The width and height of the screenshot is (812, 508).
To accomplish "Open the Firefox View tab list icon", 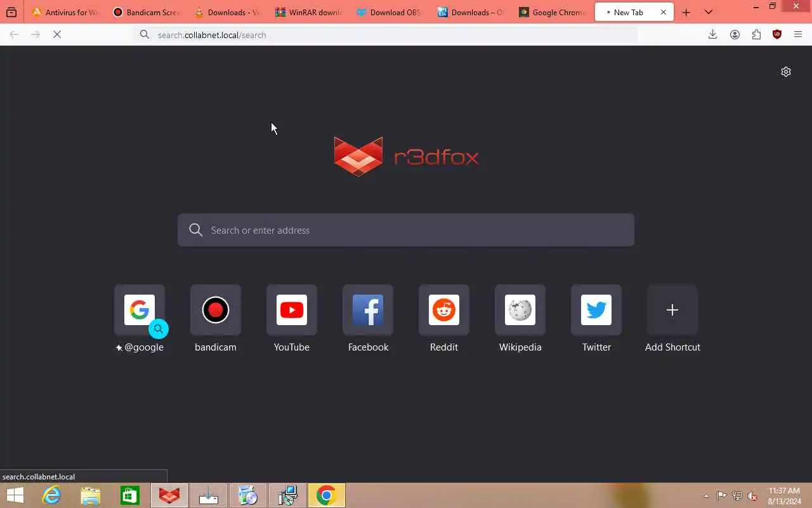I will click(11, 12).
